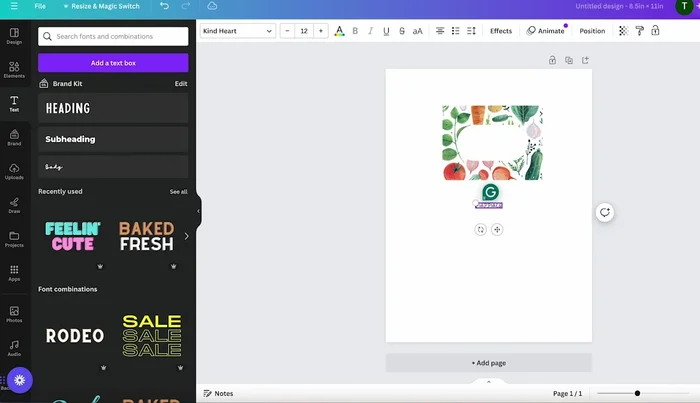Open the Projects side panel

[x=14, y=239]
